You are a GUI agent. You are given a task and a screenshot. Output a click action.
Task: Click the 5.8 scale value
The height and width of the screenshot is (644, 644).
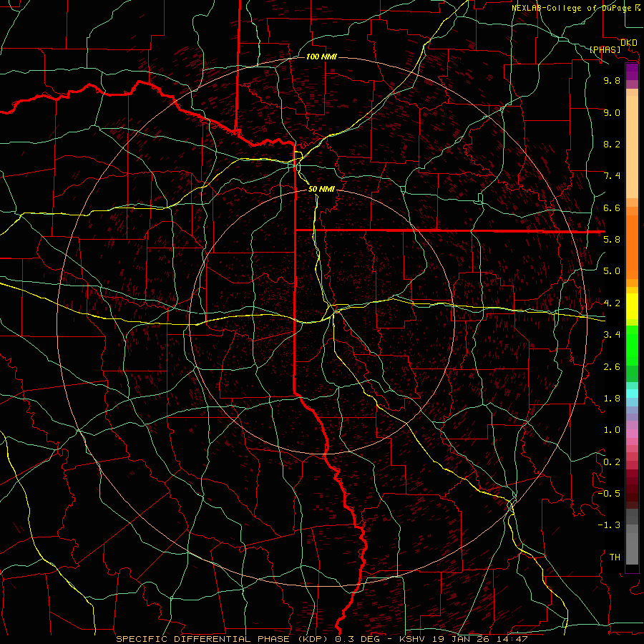(x=612, y=240)
